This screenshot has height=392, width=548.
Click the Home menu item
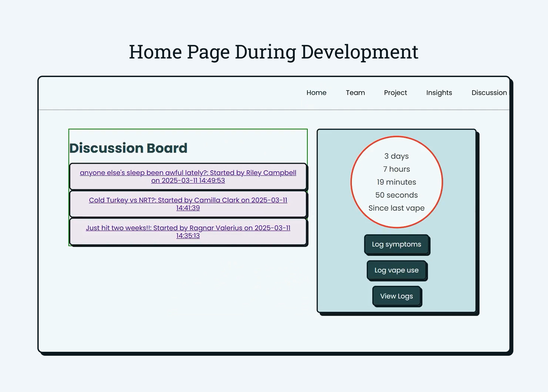pyautogui.click(x=316, y=93)
